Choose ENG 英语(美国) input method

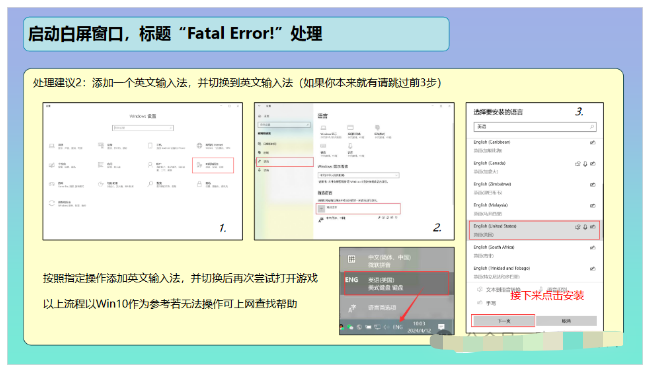pos(396,283)
